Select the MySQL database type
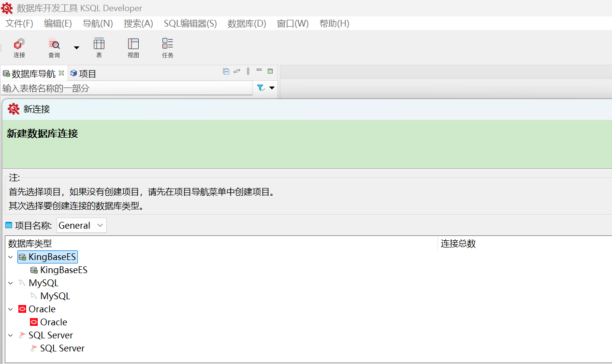612x364 pixels. coord(44,283)
